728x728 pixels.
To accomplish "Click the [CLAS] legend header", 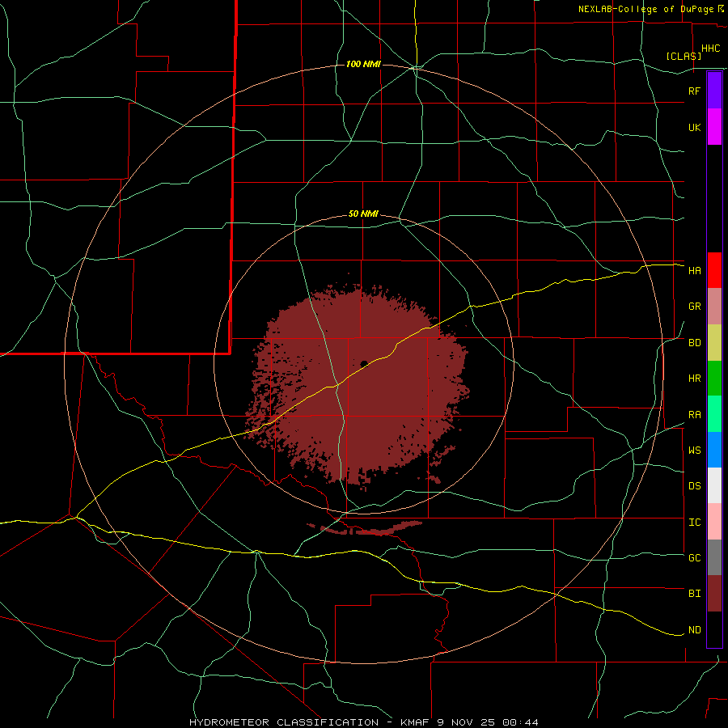I will pos(684,56).
